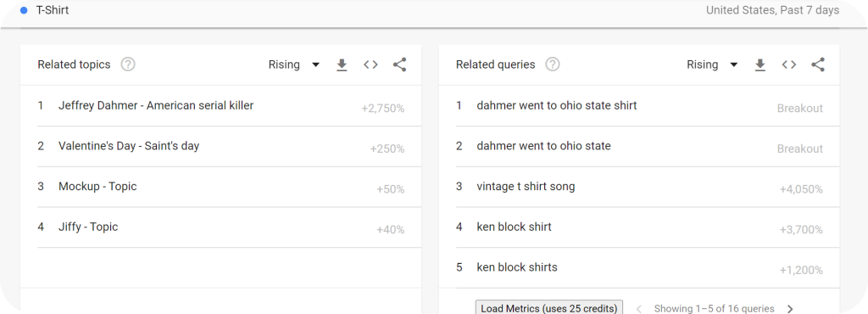Share the Related queries card

coord(818,64)
